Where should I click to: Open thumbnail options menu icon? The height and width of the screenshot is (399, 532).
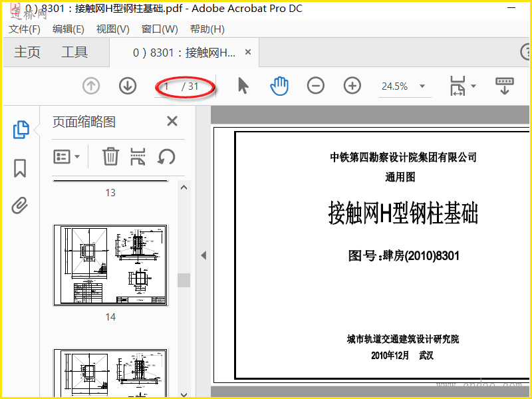[66, 157]
